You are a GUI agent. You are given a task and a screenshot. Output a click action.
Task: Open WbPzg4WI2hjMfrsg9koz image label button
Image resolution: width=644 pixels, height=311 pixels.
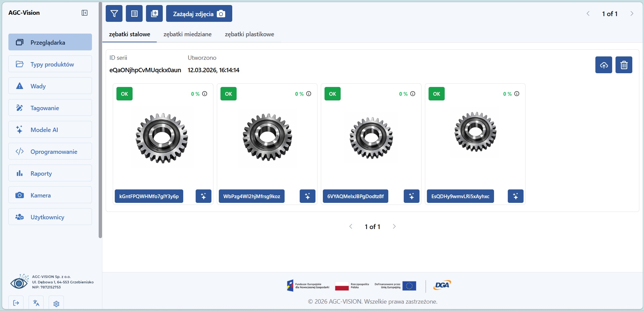[x=251, y=196]
